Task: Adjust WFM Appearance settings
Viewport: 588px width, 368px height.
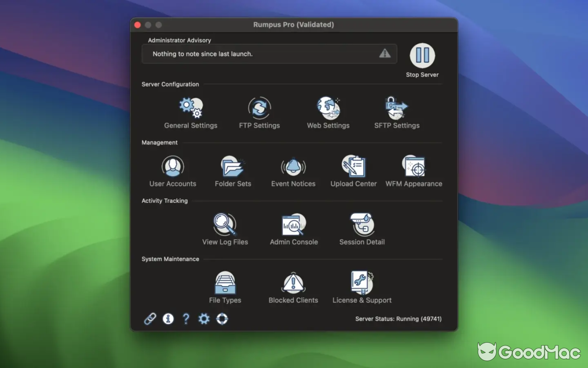Action: [x=413, y=169]
